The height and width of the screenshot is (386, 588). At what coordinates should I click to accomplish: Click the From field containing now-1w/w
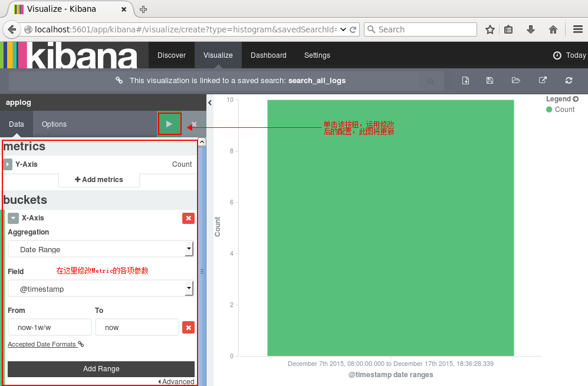50,326
